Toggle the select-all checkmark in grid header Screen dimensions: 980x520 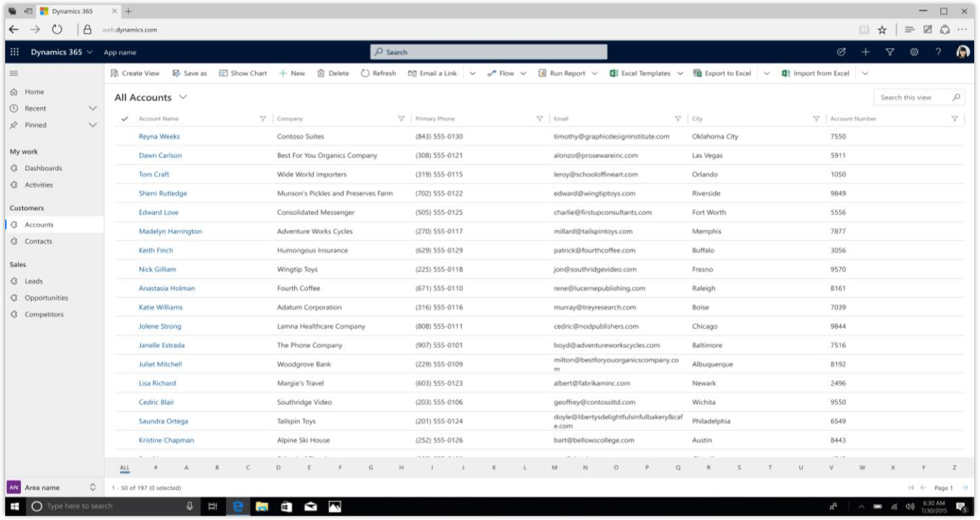tap(125, 119)
